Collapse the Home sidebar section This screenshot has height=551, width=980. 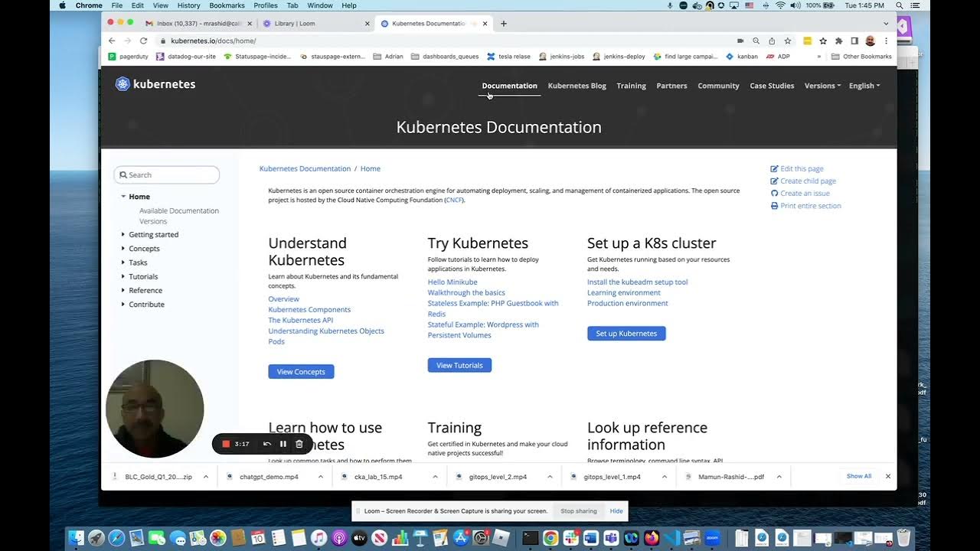[123, 197]
